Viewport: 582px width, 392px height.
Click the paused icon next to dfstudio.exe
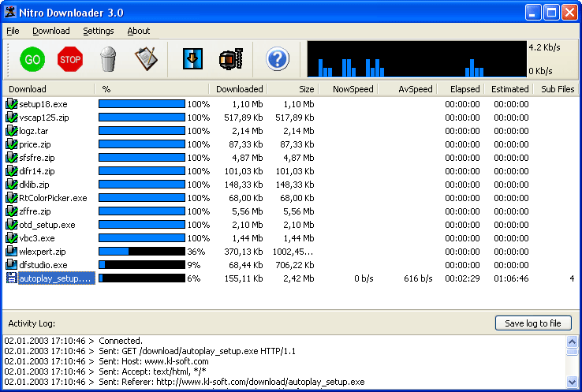click(12, 265)
